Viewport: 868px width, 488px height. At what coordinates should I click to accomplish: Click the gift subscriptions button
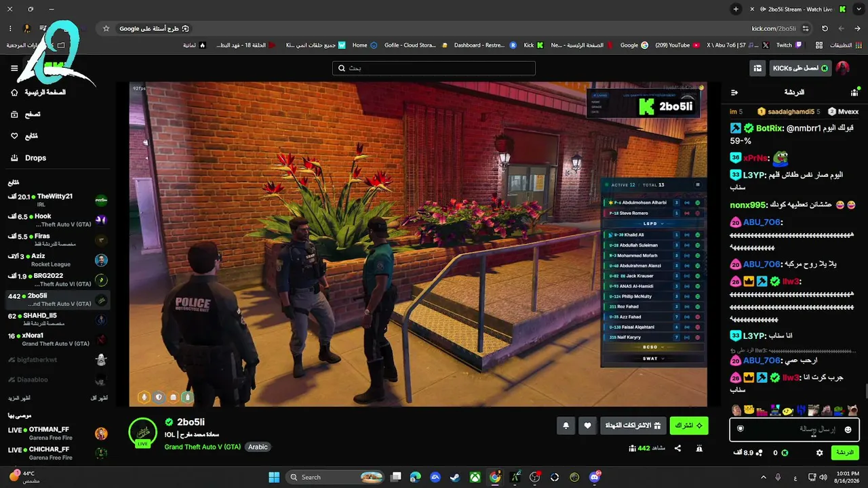[633, 426]
